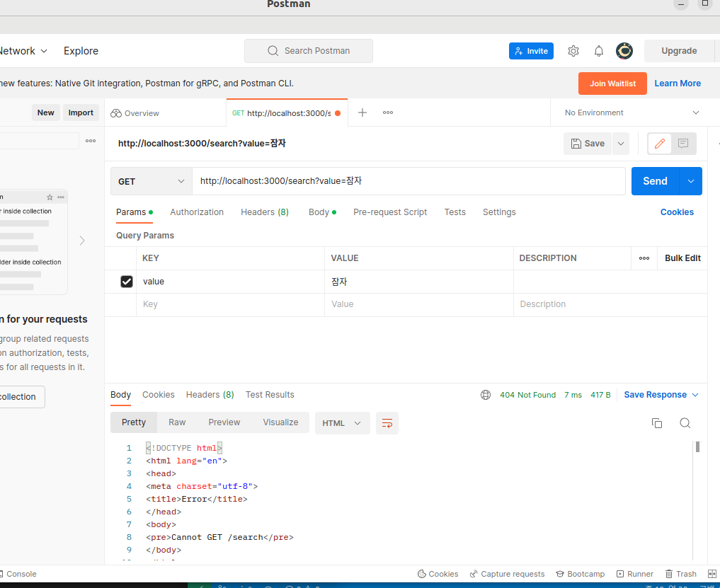720x588 pixels.
Task: Send the GET request
Action: click(x=656, y=181)
